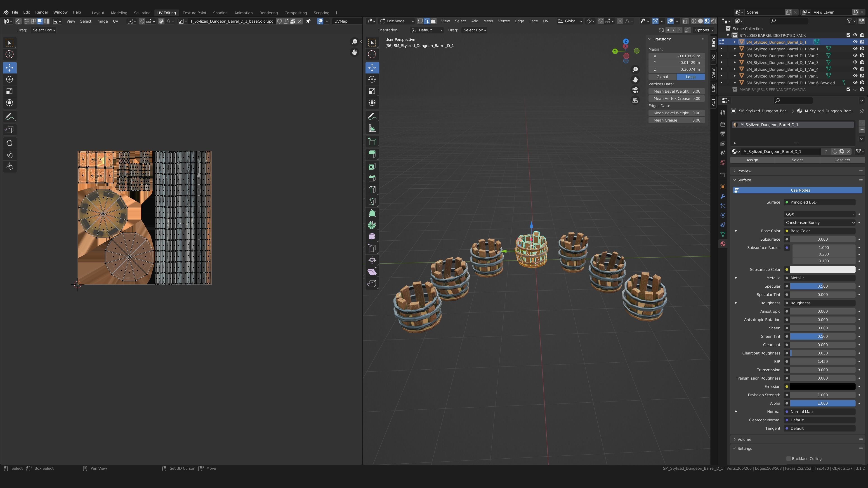Select the UV Grab sculpt tool
Viewport: 868px width, 488px height.
coord(9,143)
